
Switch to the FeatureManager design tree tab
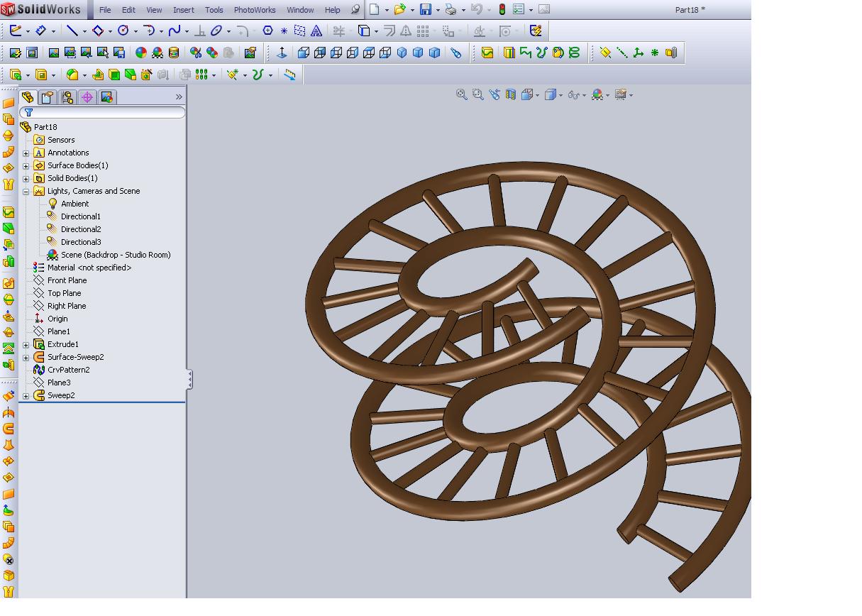point(28,97)
